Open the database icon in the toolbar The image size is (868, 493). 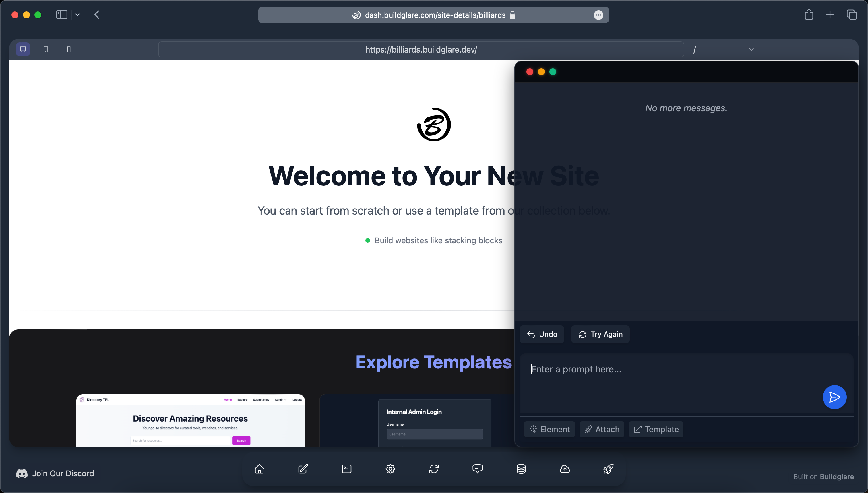tap(521, 469)
